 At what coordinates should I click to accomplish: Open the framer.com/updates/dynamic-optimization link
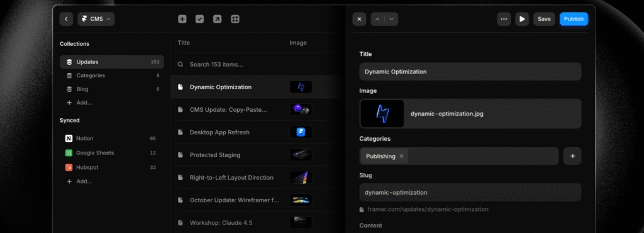428,209
